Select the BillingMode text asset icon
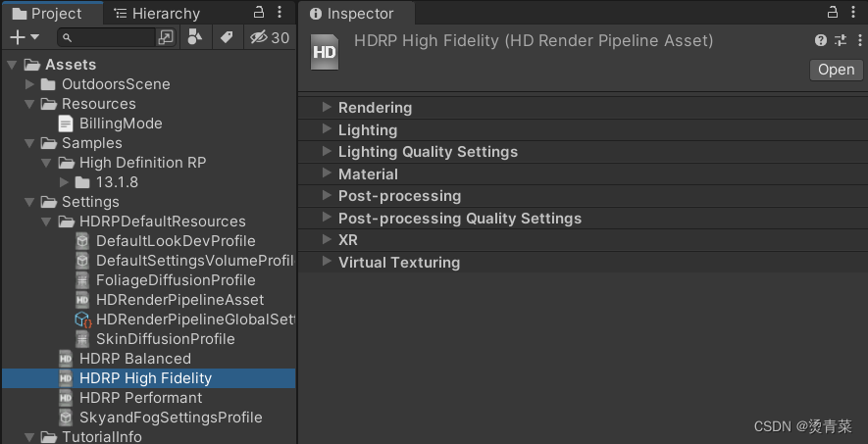 point(66,123)
